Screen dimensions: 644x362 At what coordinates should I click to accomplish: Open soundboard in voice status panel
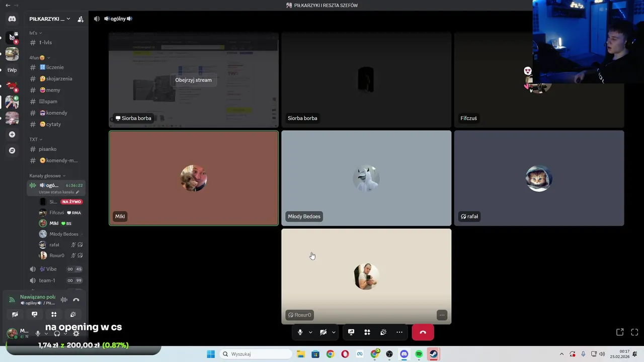[73, 314]
